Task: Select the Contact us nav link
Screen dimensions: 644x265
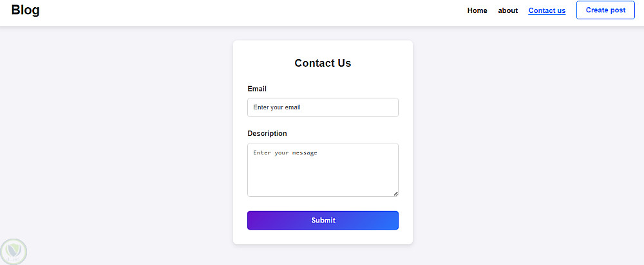Action: pyautogui.click(x=547, y=10)
